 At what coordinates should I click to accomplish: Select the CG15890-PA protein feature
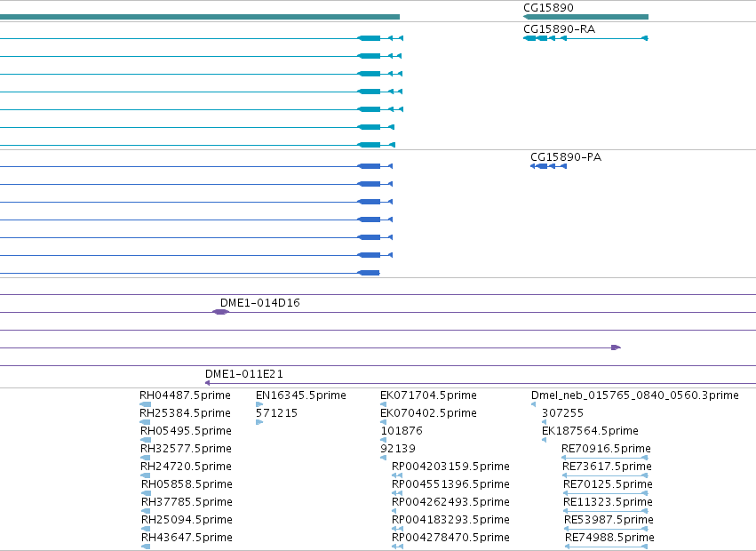[549, 166]
